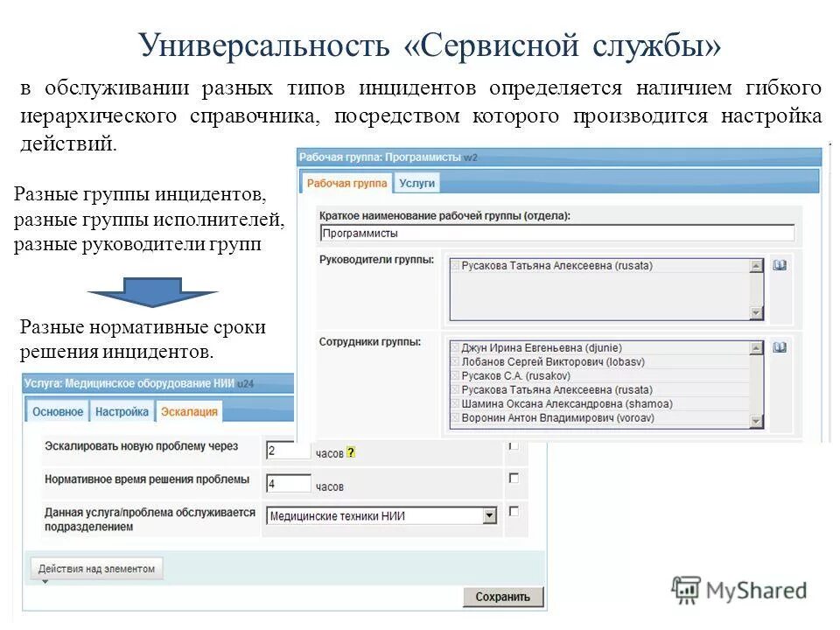Screen dimensions: 840x630
Task: Click the scroll-up arrow in Сотрудники группы list
Action: coord(757,348)
